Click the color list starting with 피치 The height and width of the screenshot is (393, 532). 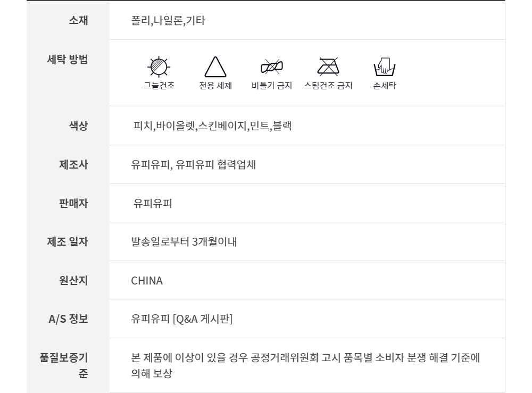pos(212,126)
